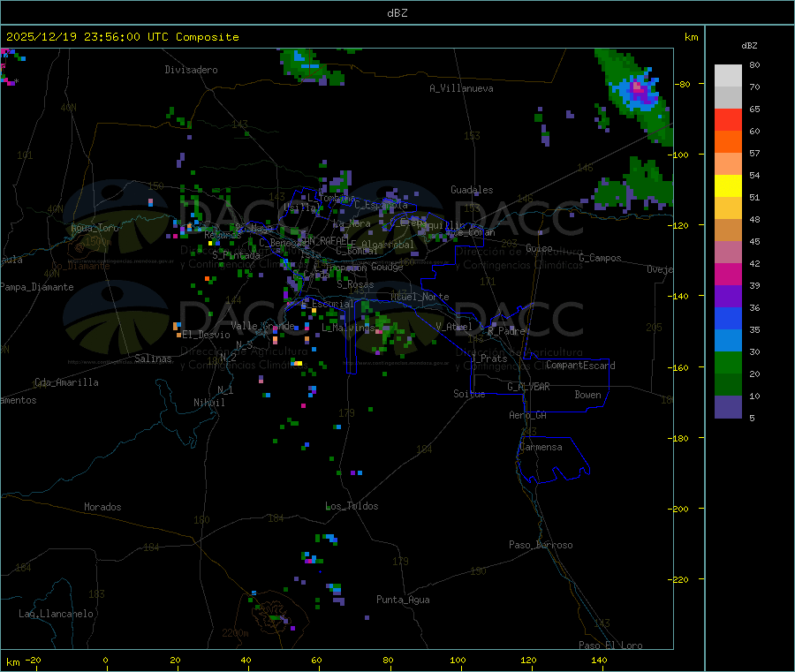Click the Guadales location label
This screenshot has height=672, width=795.
(x=472, y=190)
